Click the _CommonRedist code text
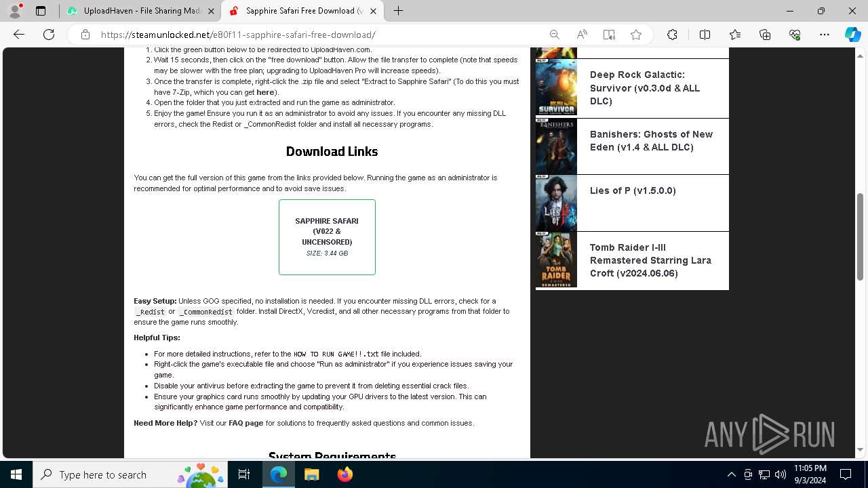The height and width of the screenshot is (488, 868). point(207,312)
